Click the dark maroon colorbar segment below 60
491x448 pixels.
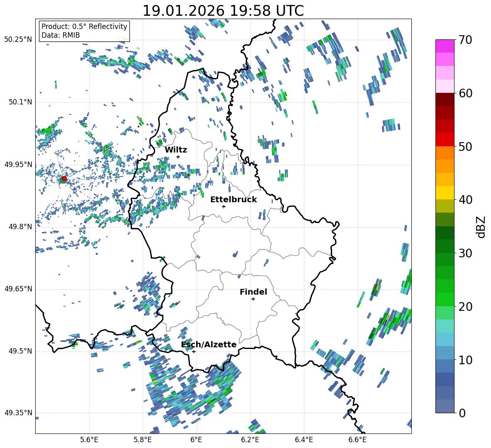click(445, 99)
